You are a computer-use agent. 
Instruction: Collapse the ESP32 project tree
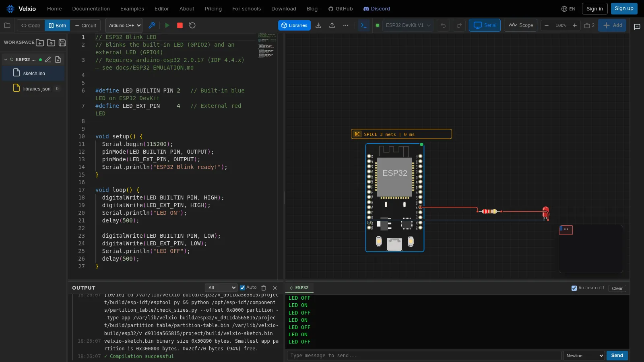pyautogui.click(x=6, y=60)
